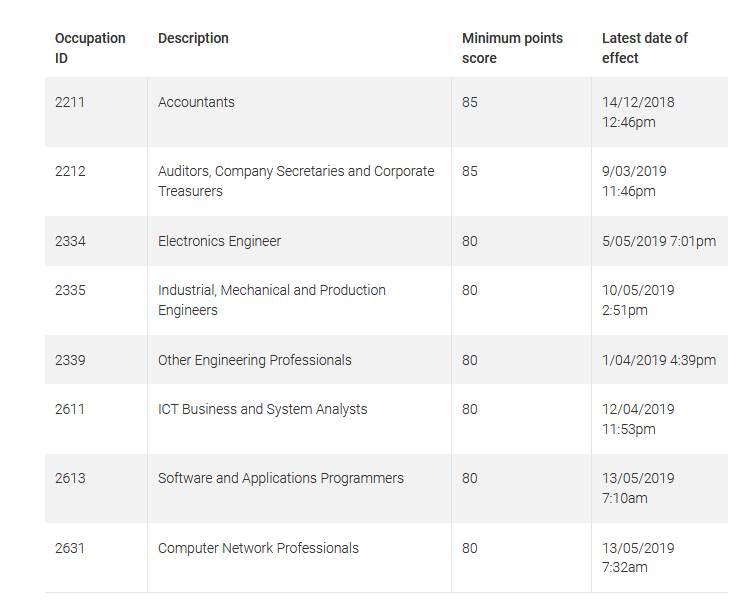The width and height of the screenshot is (749, 603).
Task: Select the Auditors, Company Secretaries row text
Action: [x=296, y=181]
